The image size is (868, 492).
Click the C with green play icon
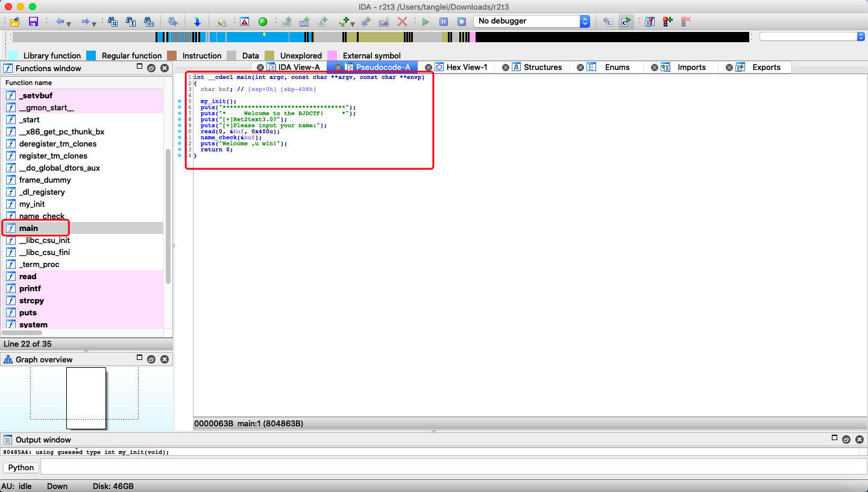[x=626, y=22]
